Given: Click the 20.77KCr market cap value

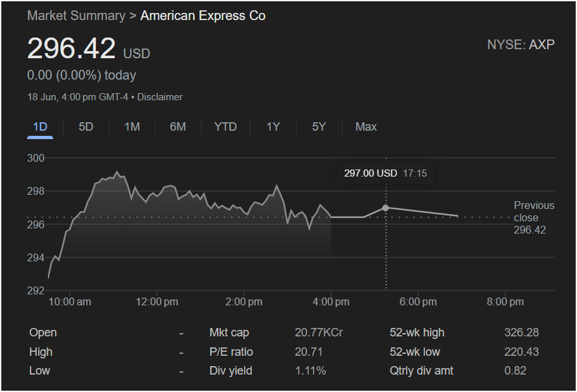Looking at the screenshot, I should 319,332.
